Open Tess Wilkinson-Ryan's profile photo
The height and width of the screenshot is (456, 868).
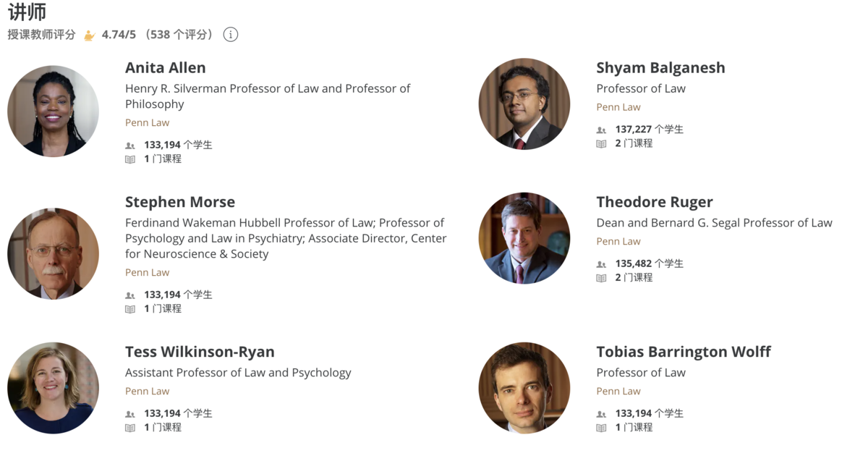pos(53,388)
